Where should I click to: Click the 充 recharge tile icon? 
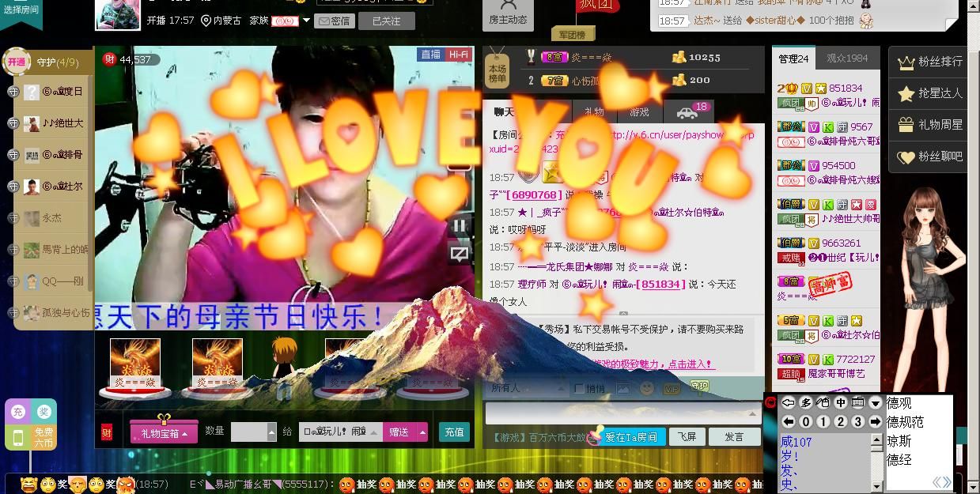(18, 412)
